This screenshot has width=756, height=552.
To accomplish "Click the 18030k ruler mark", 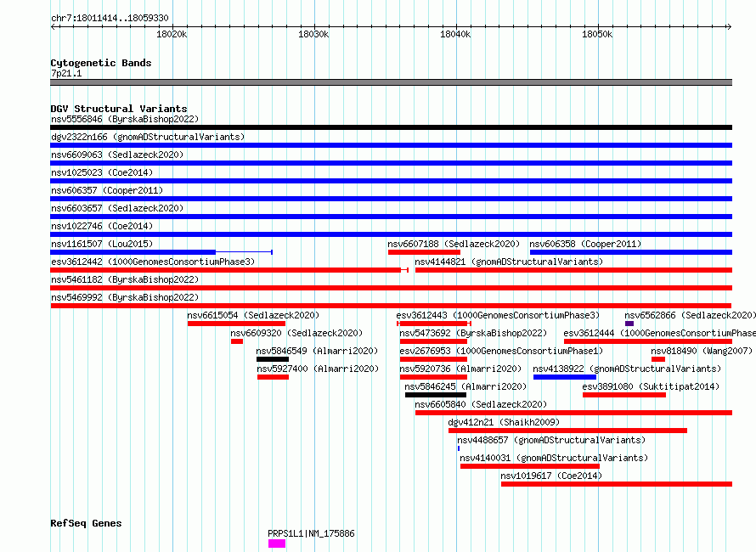I will tap(313, 34).
